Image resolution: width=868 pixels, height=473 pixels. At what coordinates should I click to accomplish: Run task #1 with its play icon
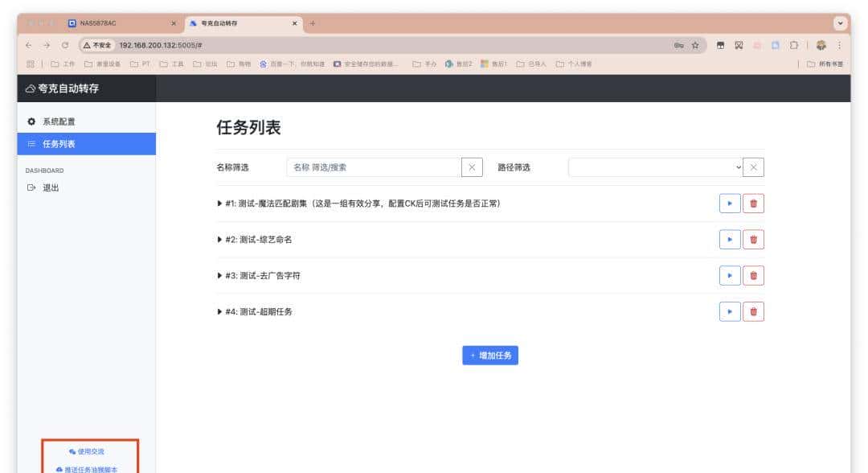click(729, 204)
